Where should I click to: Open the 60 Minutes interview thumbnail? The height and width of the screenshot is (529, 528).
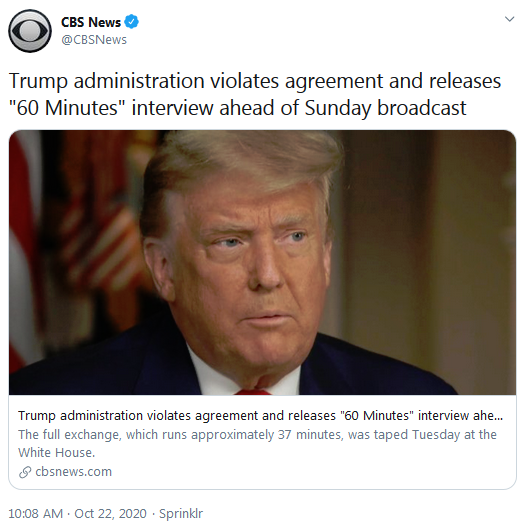tap(262, 262)
